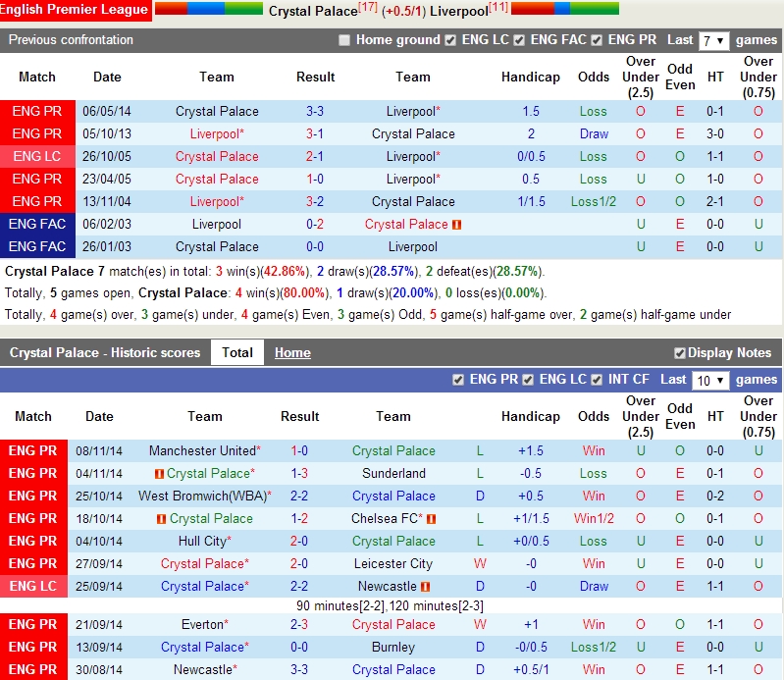Open the English Premier League header label

pos(74,10)
